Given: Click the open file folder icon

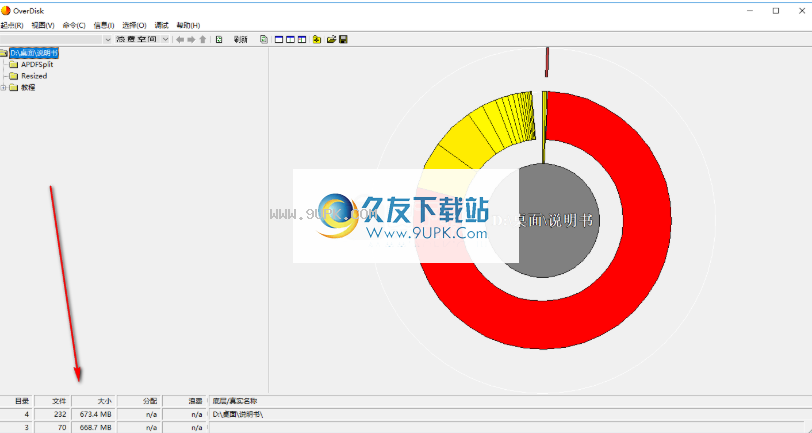Looking at the screenshot, I should coord(331,39).
